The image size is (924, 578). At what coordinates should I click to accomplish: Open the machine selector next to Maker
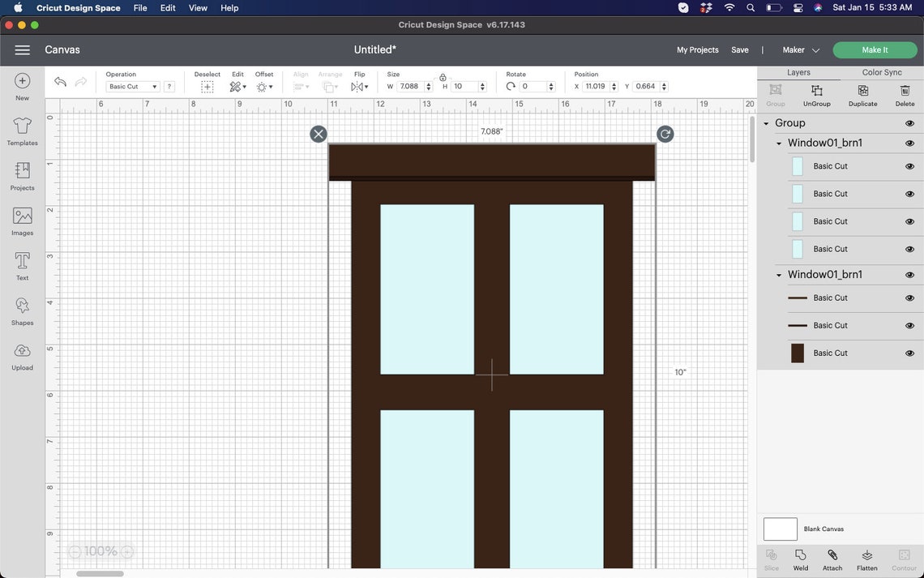point(815,49)
